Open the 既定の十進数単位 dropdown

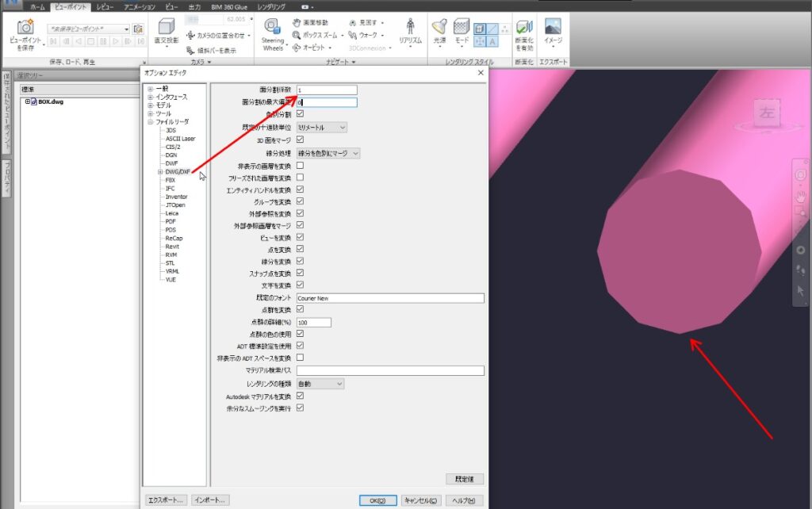click(x=321, y=127)
